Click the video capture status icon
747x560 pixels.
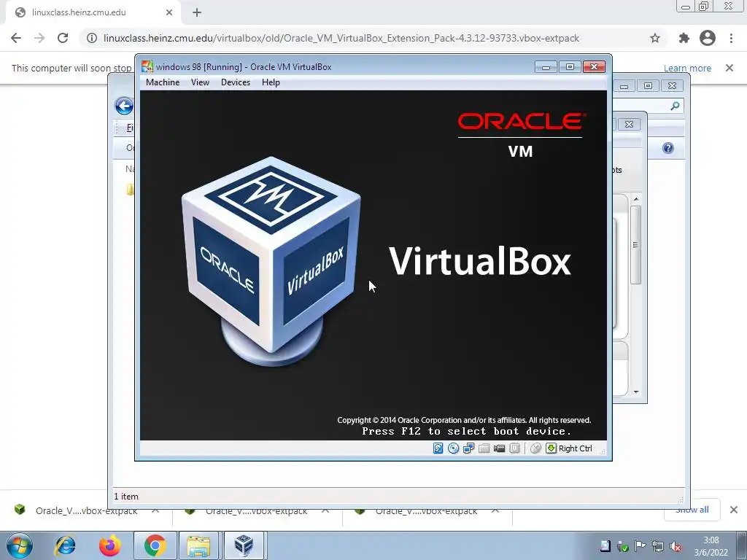(x=499, y=448)
